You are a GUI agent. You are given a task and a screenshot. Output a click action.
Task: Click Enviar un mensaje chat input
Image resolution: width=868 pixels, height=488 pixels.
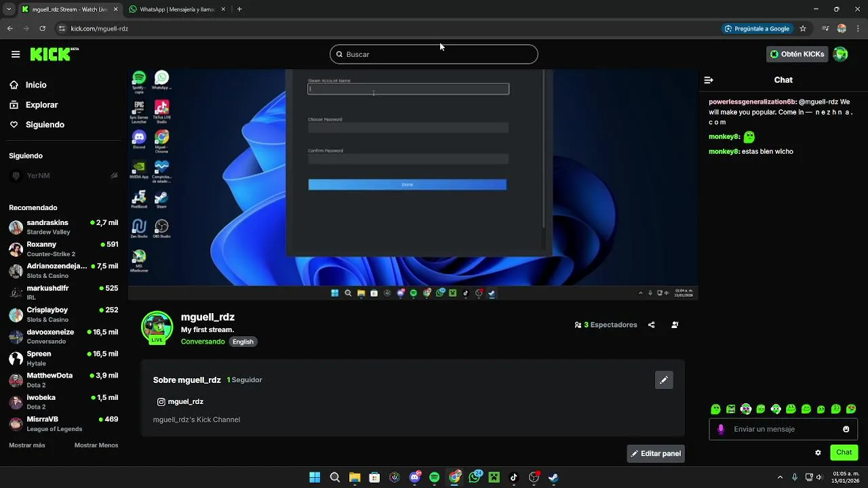coord(783,429)
